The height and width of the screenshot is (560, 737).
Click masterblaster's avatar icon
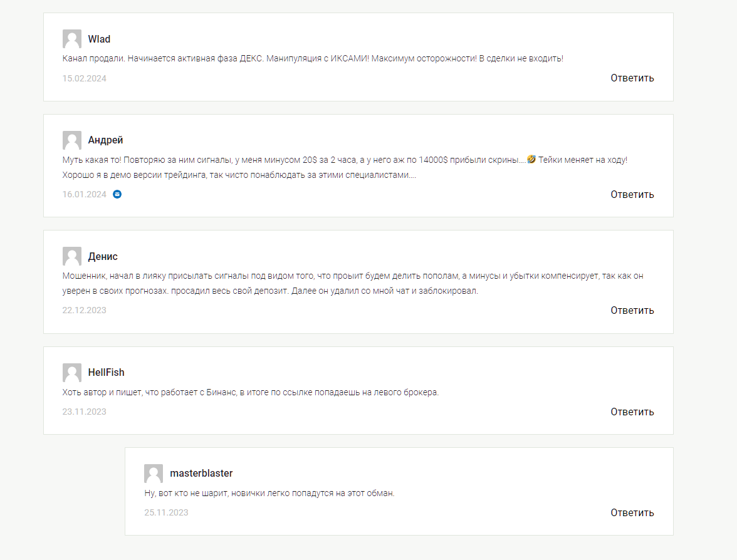coord(154,474)
